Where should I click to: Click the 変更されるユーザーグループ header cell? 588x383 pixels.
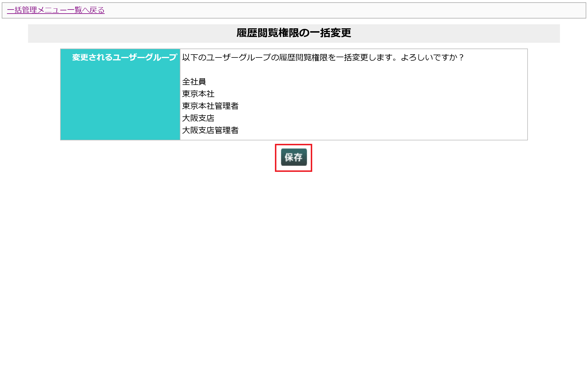point(120,94)
